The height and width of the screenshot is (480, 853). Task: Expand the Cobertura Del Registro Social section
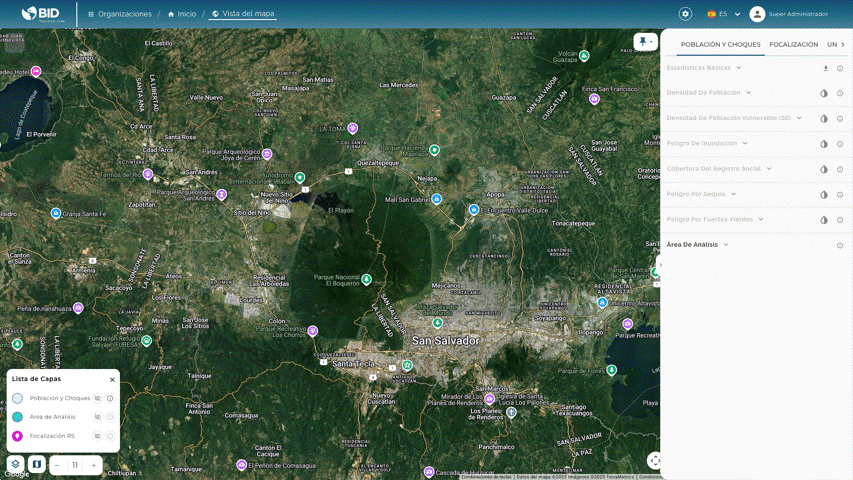pos(771,169)
